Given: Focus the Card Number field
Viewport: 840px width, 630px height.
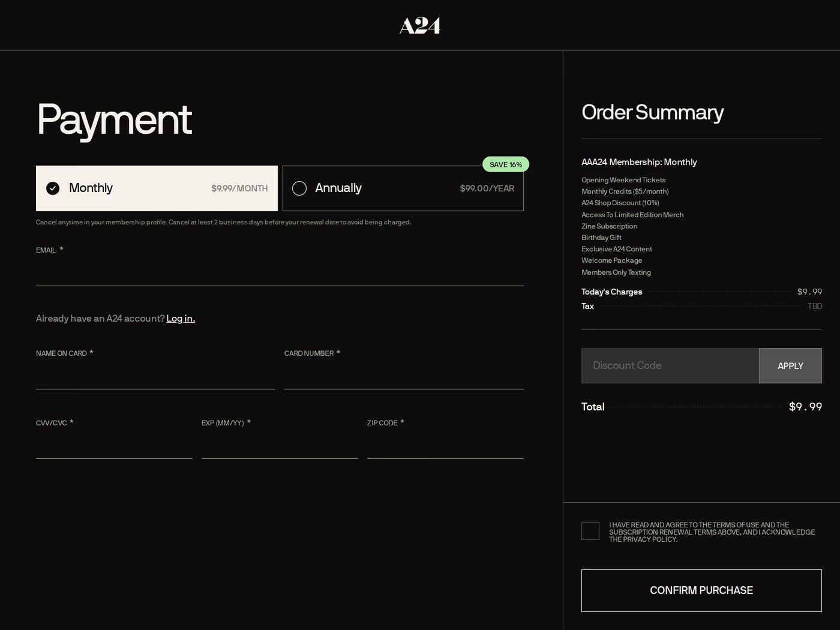Looking at the screenshot, I should 404,376.
